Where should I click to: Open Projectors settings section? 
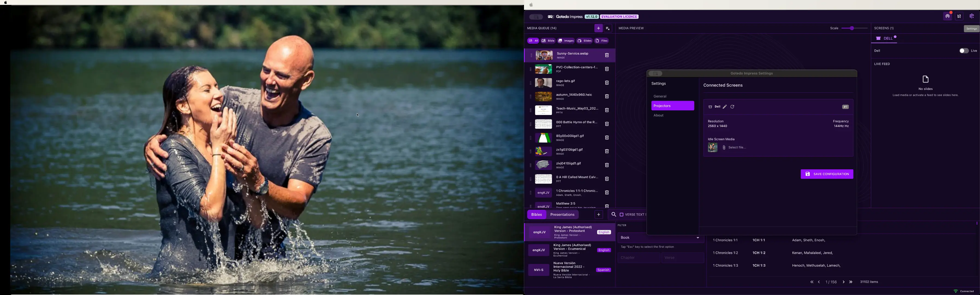point(672,106)
